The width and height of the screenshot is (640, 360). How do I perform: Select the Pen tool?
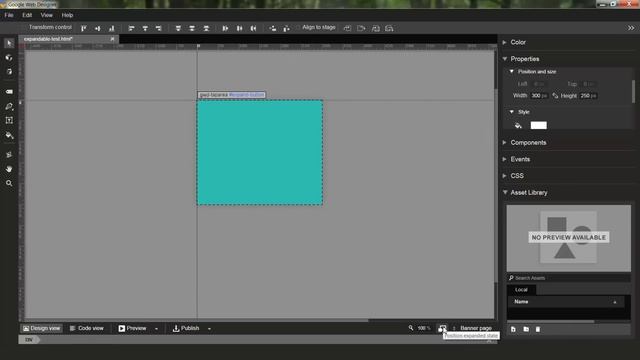pyautogui.click(x=9, y=107)
